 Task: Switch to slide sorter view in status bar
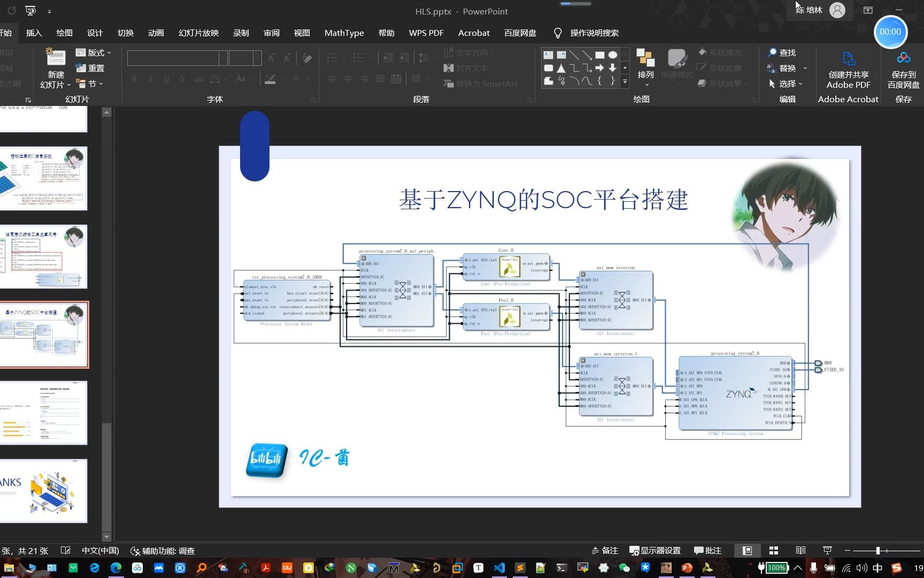(x=773, y=550)
